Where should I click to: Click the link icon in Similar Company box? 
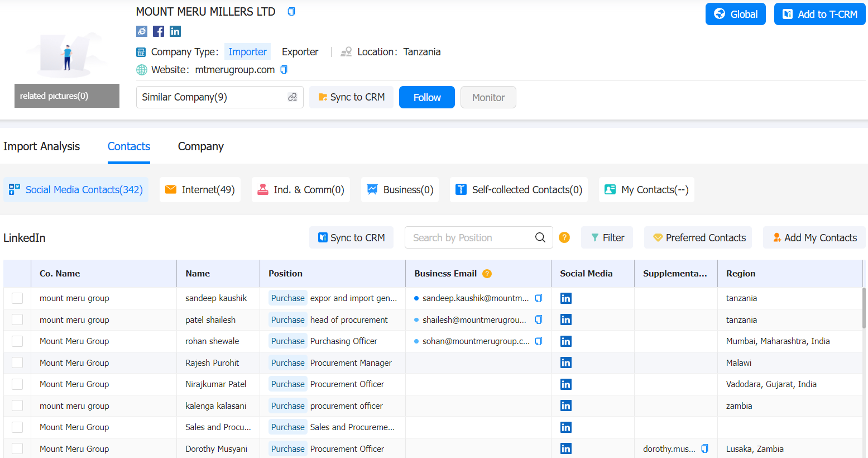pos(292,97)
